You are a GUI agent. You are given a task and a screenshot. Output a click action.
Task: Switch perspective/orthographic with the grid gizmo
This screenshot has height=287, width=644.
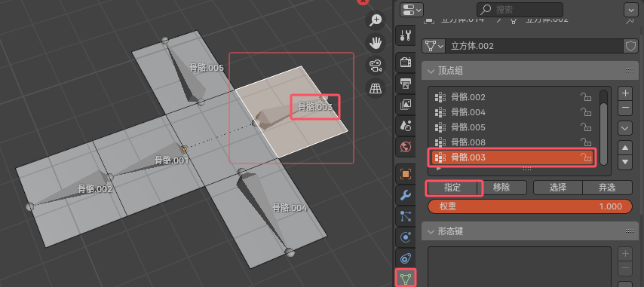376,88
